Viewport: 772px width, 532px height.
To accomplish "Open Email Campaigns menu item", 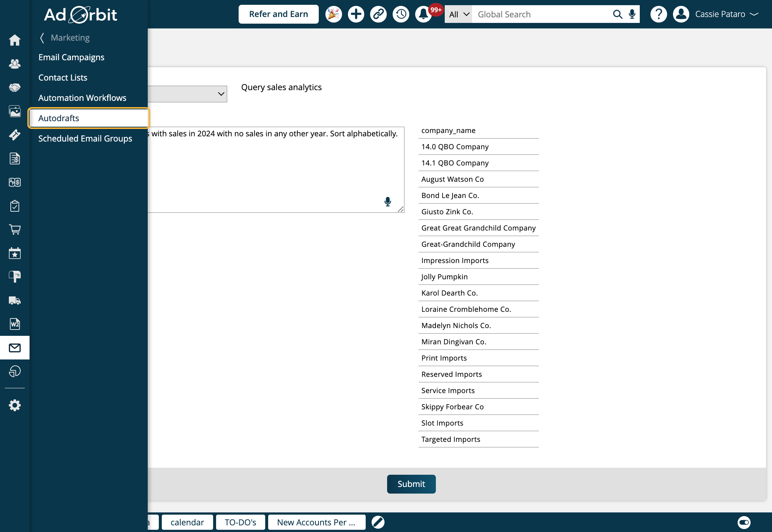I will click(x=71, y=57).
